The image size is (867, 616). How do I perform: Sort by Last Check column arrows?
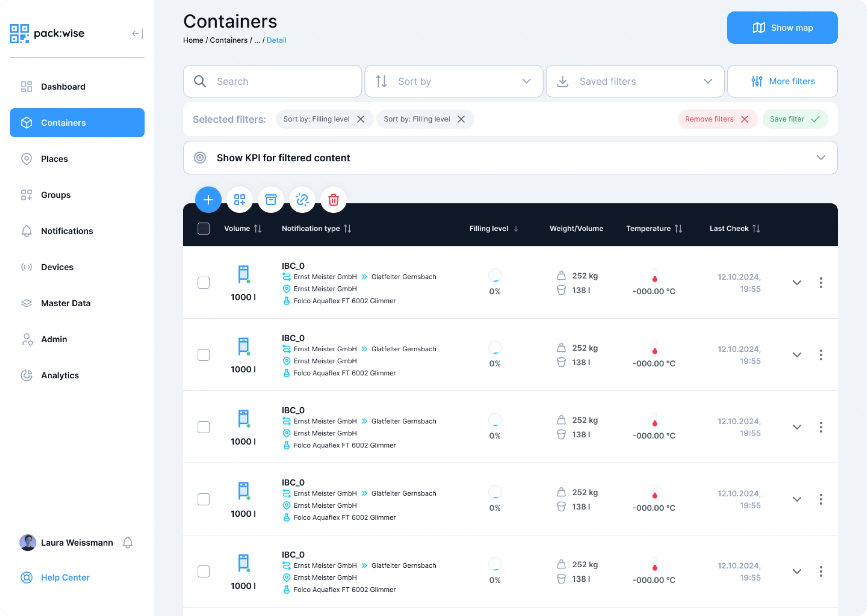point(756,228)
